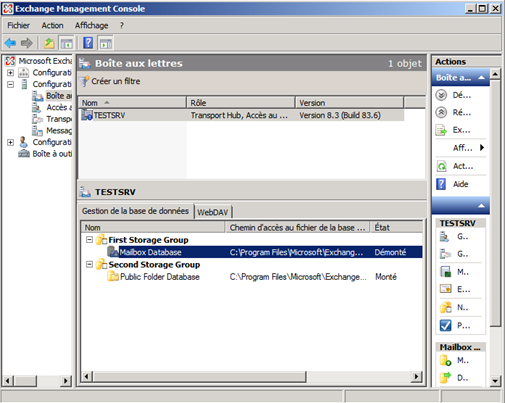Click the TESTSRV server row icon
505x403 pixels.
pyautogui.click(x=87, y=115)
